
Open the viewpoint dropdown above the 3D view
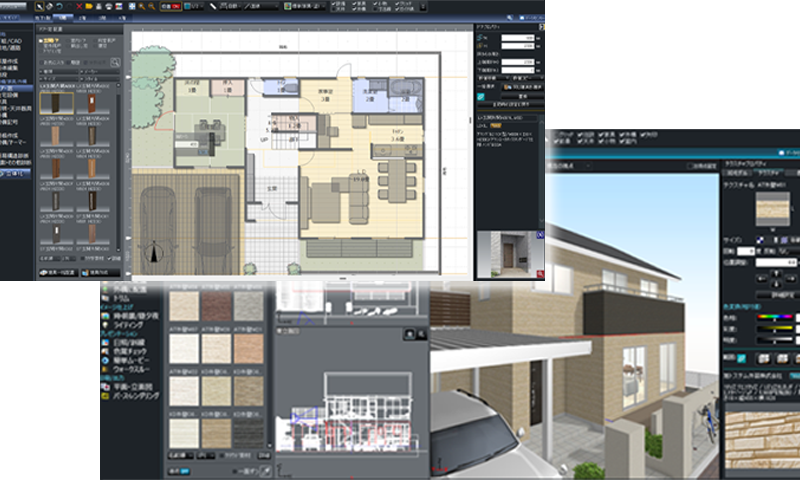590,165
